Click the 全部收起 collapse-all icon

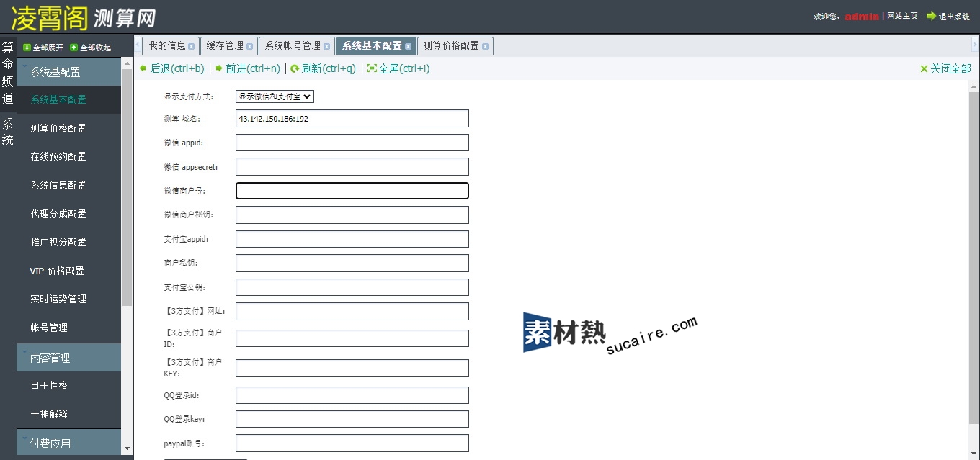tap(73, 48)
